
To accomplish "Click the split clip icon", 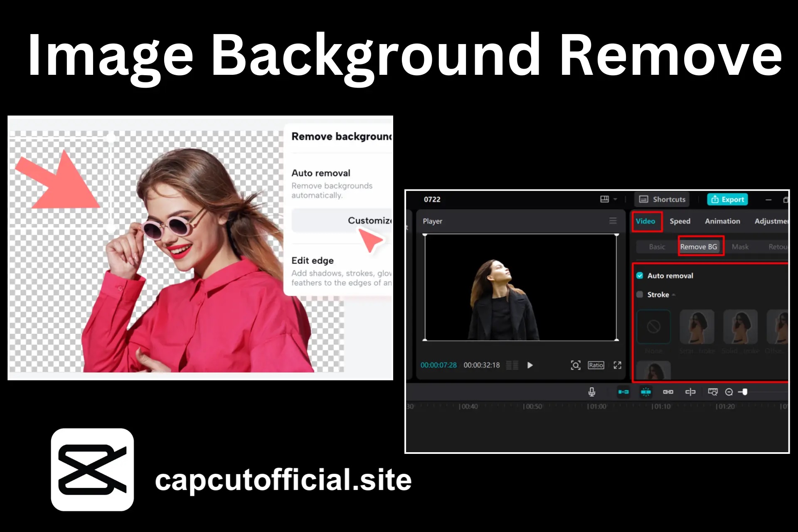I will [x=690, y=392].
